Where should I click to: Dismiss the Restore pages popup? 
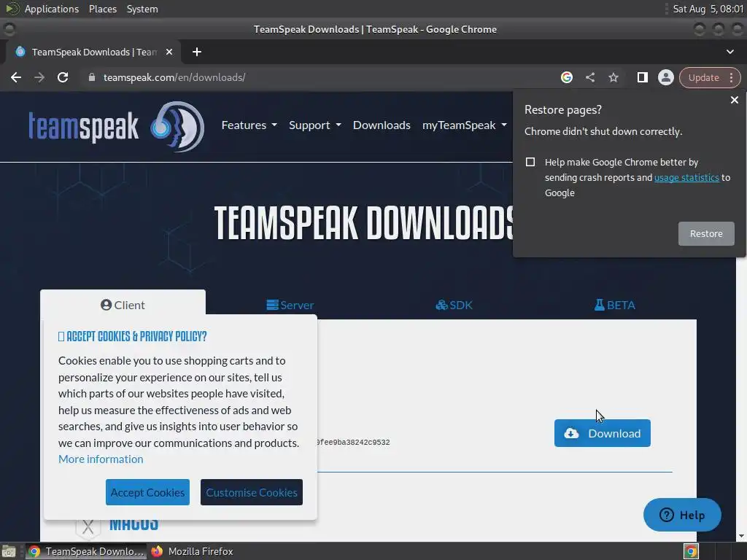coord(734,100)
